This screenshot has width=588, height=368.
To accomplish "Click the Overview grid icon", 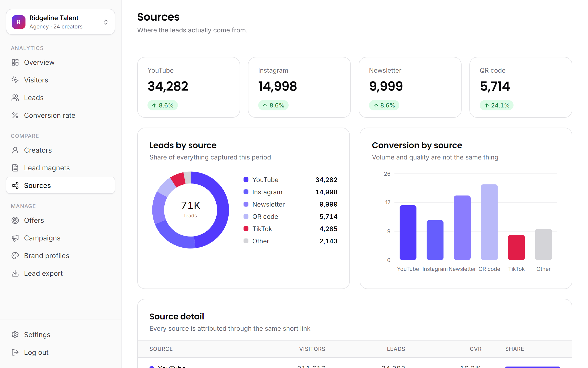I will 15,62.
